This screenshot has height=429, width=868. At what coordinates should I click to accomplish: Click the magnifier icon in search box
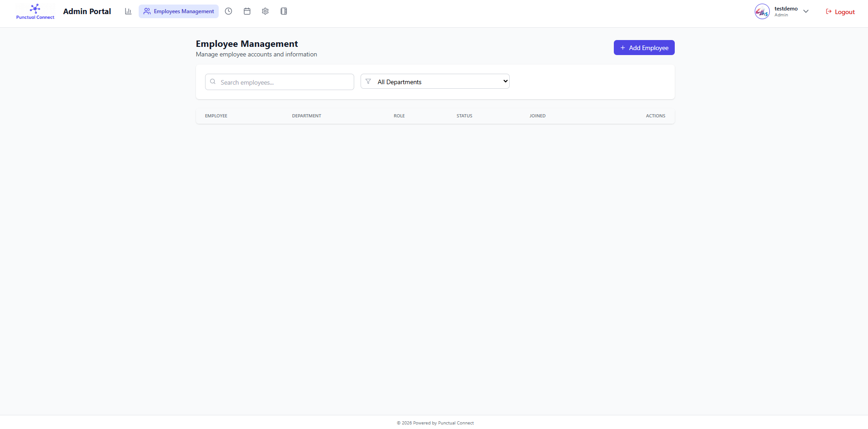click(x=213, y=82)
